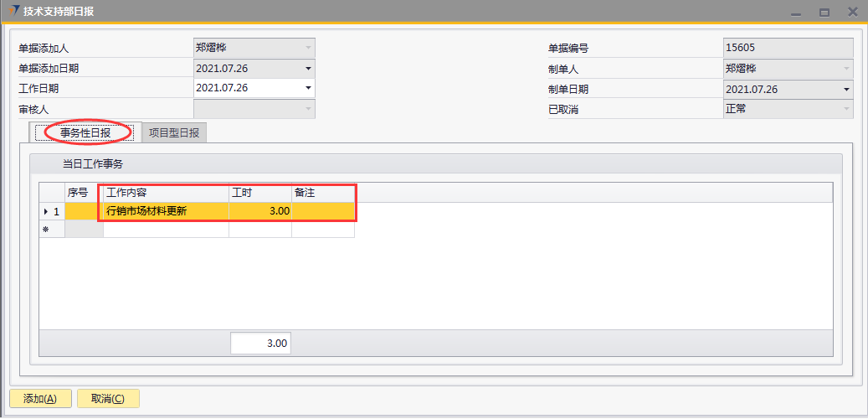This screenshot has width=868, height=419.
Task: Click the 工作内容 column header
Action: [166, 193]
